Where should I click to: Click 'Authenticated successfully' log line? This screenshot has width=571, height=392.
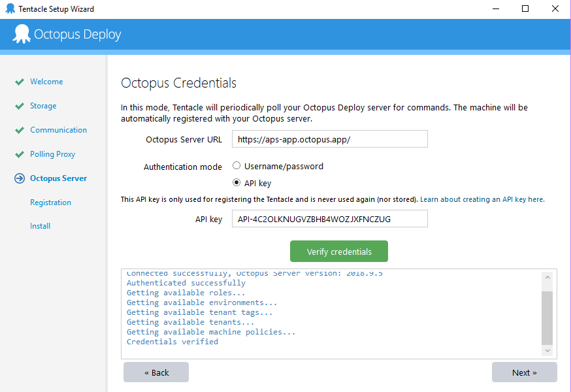click(186, 283)
